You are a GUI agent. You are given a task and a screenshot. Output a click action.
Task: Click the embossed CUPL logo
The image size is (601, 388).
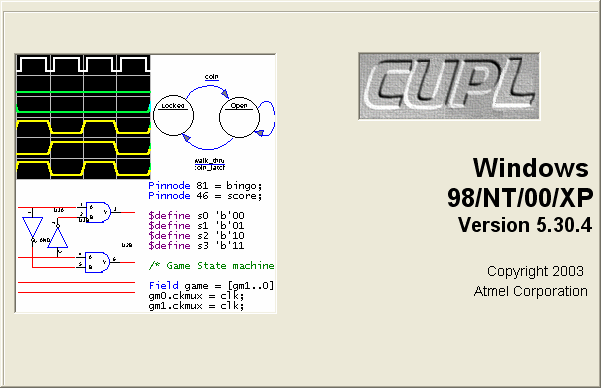[x=449, y=86]
